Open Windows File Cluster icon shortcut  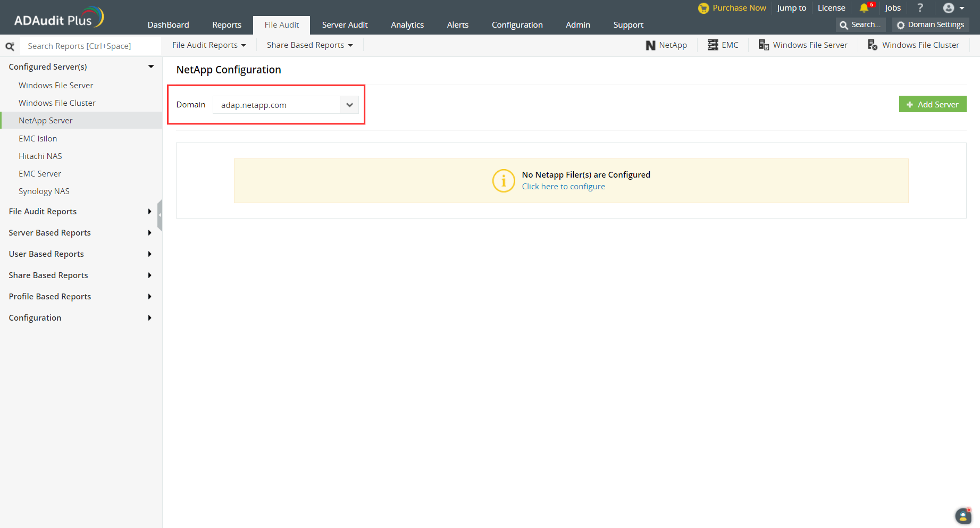(x=873, y=45)
